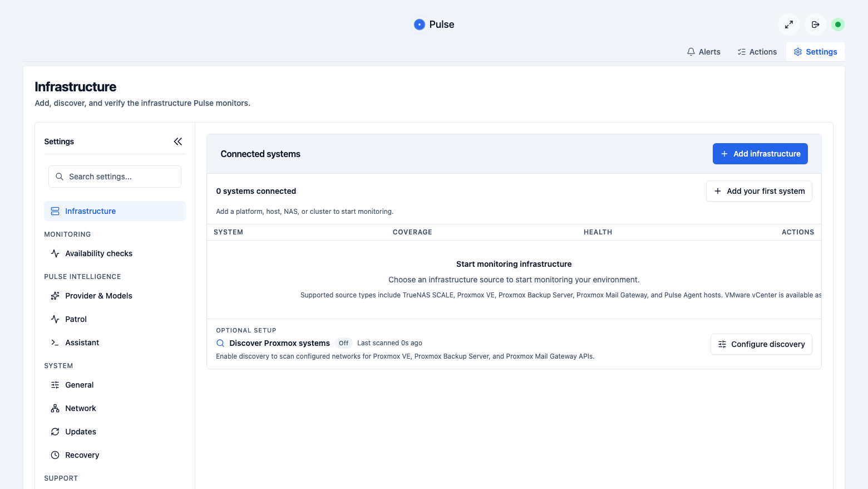Click the 'OPTIONAL SETUP' label
The width and height of the screenshot is (868, 489).
click(x=246, y=330)
